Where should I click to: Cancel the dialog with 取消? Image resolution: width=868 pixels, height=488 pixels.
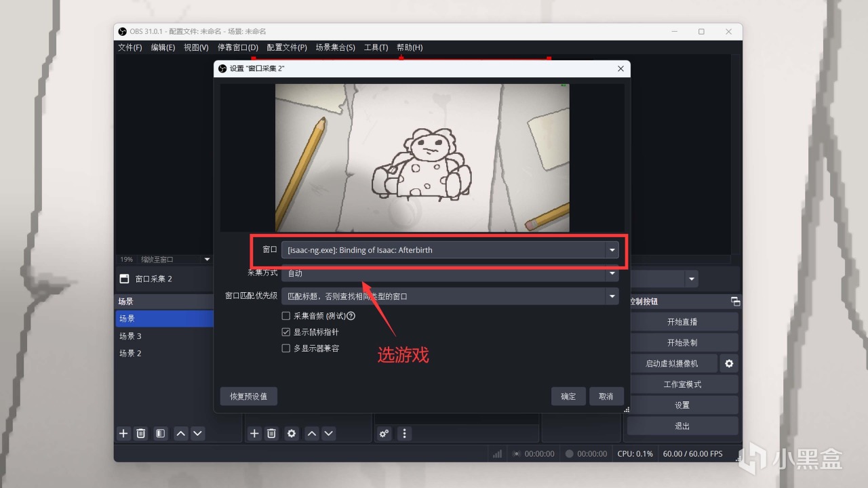click(606, 396)
